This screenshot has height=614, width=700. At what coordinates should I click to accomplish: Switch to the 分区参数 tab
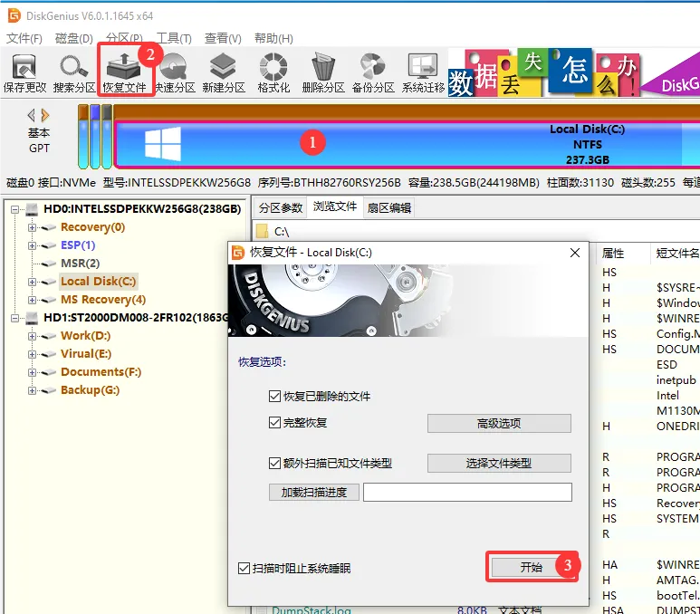[281, 207]
